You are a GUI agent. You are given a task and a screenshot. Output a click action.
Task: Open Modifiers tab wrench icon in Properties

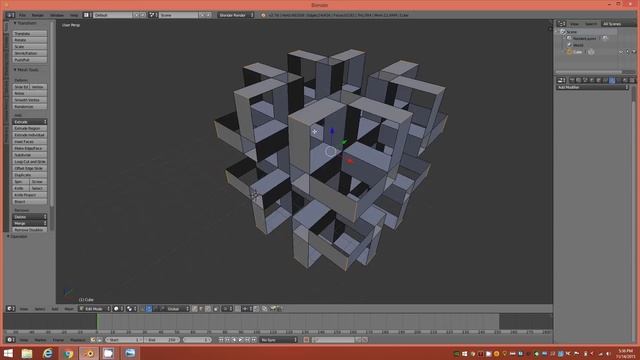click(x=612, y=80)
